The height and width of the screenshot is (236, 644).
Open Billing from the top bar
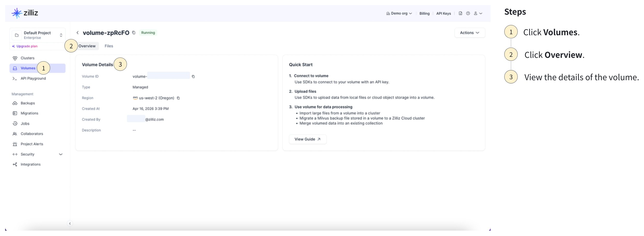[x=424, y=13]
